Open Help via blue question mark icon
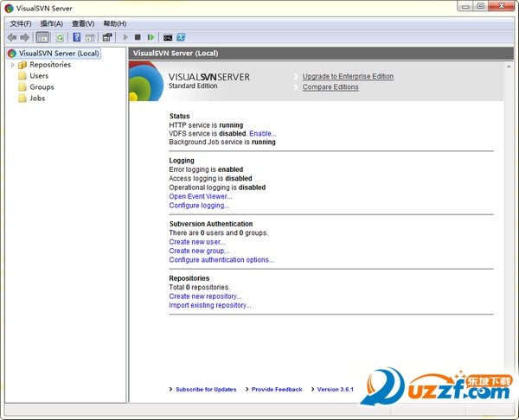Screen dimensions: 519x420 77,37
